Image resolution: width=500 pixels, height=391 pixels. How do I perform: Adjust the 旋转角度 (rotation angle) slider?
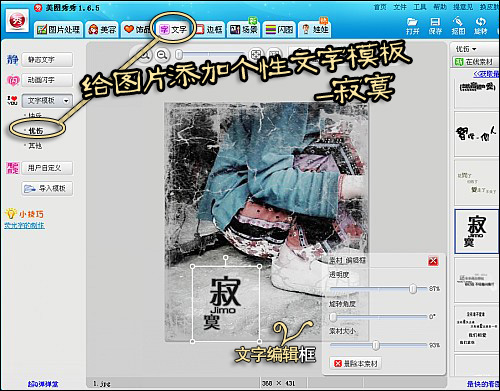click(333, 317)
